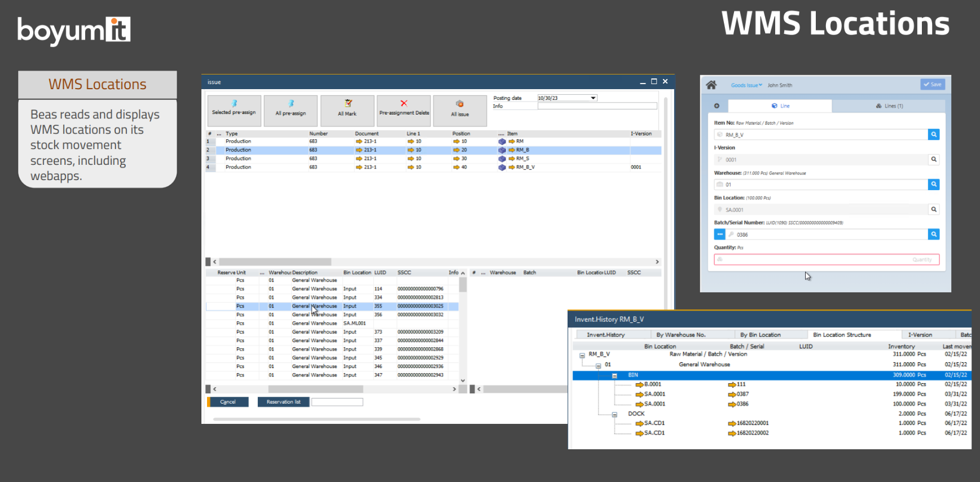Click the Quantity input field
Image resolution: width=980 pixels, height=482 pixels.
tap(827, 259)
